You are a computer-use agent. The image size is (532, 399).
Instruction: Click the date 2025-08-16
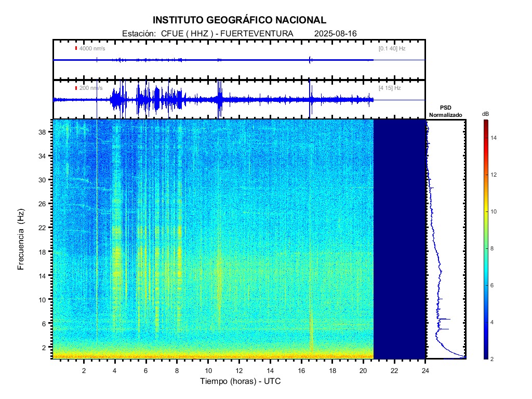(335, 34)
